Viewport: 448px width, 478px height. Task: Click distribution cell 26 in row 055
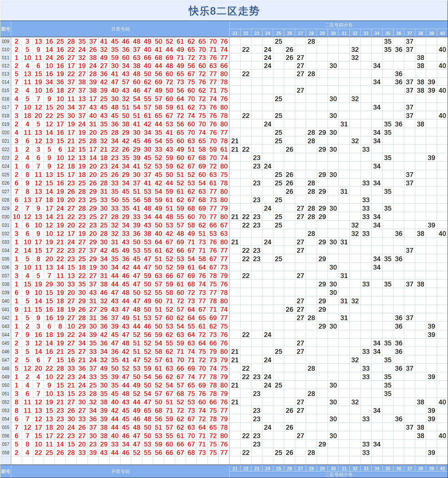tap(290, 427)
